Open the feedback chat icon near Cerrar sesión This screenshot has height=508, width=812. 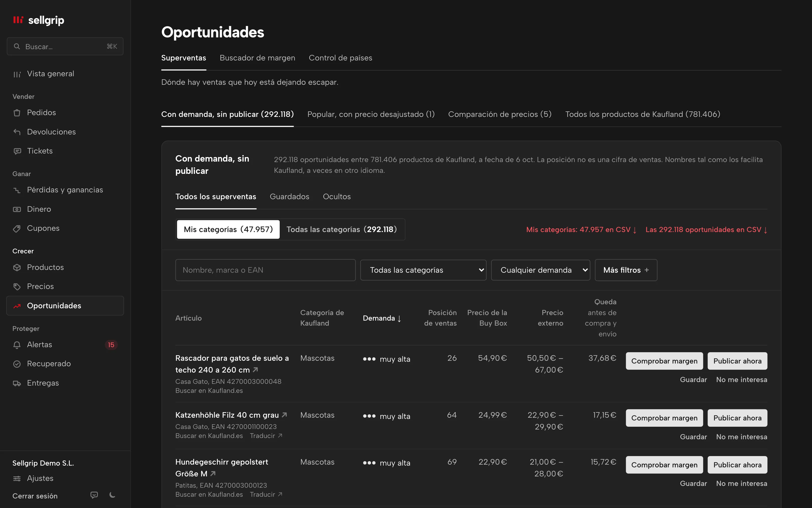(x=94, y=495)
